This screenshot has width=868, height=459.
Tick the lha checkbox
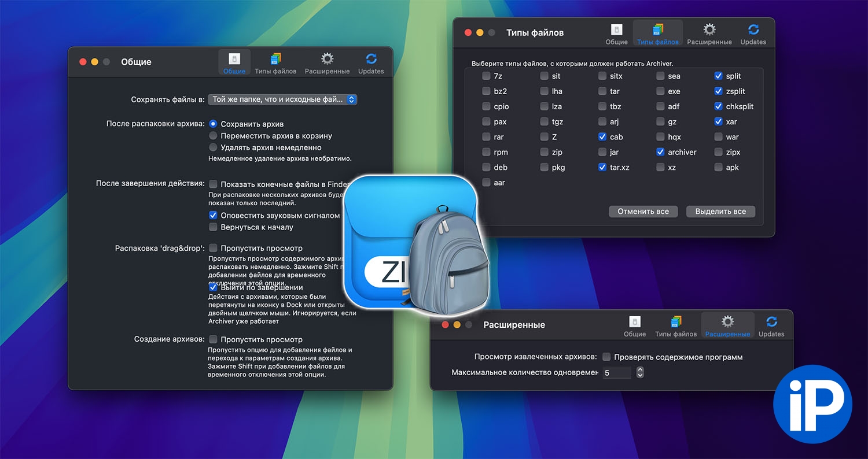click(545, 91)
